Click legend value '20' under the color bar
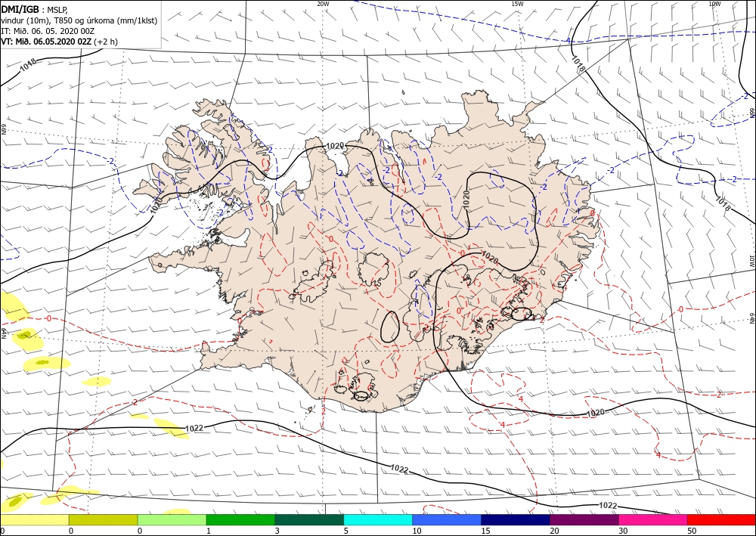This screenshot has height=536, width=756. coord(554,531)
